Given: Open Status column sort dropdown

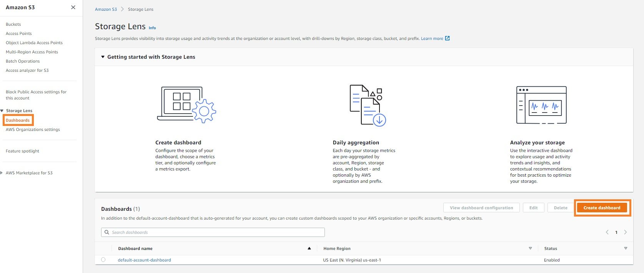Looking at the screenshot, I should click(x=626, y=248).
